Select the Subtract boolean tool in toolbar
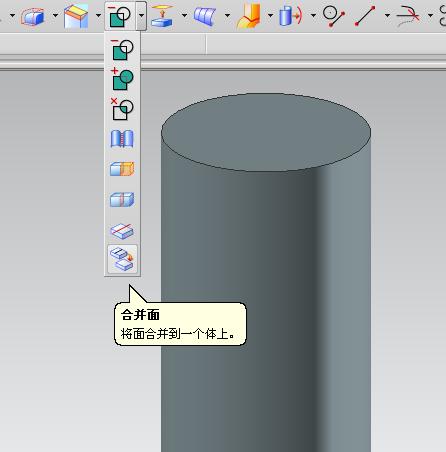Image resolution: width=446 pixels, height=452 pixels. (x=120, y=16)
